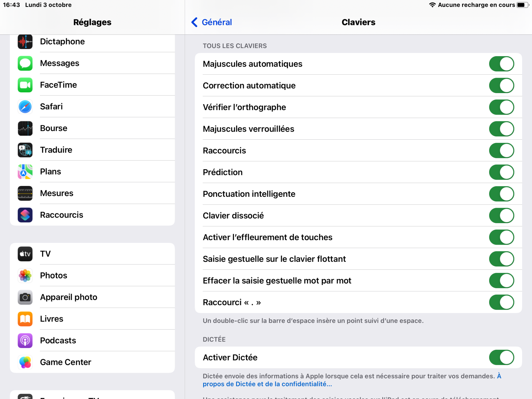
Task: Toggle the Prédiction switch
Action: click(x=501, y=172)
